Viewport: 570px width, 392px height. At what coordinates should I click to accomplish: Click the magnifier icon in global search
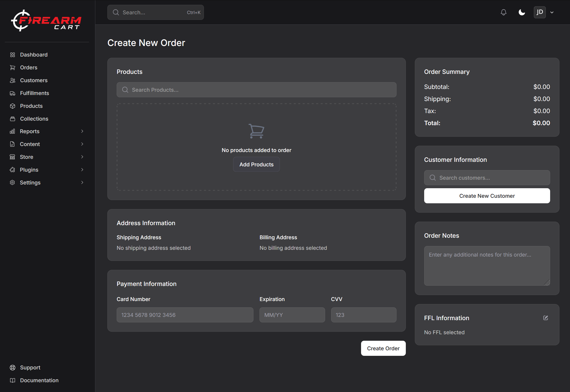[x=116, y=12]
